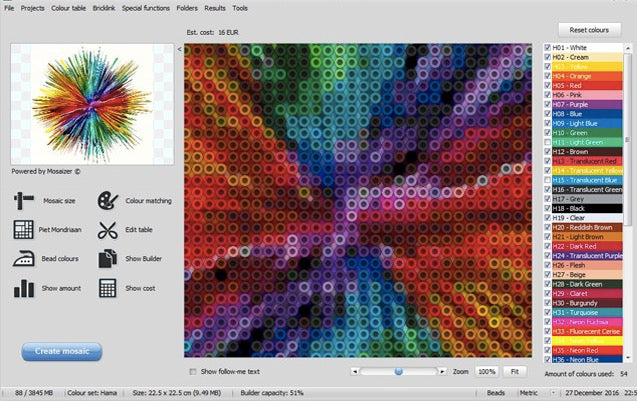Viewport: 637px width, 401px height.
Task: Uncheck the H02 - Cream colour checkbox
Action: tap(548, 57)
